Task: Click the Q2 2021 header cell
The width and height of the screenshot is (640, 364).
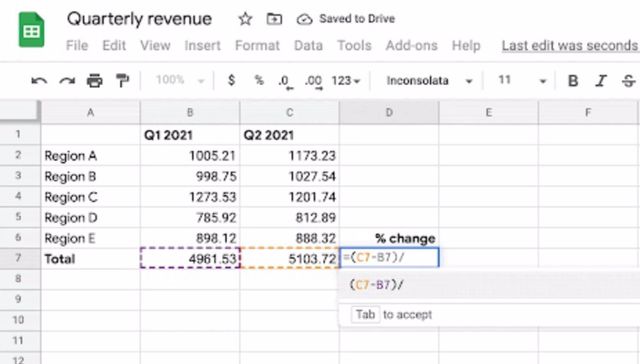Action: pyautogui.click(x=289, y=135)
